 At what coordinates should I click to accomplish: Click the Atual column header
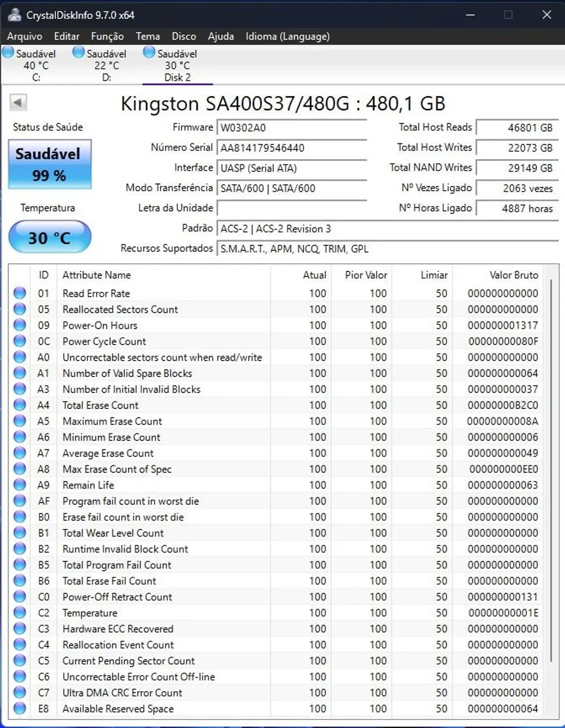[301, 275]
